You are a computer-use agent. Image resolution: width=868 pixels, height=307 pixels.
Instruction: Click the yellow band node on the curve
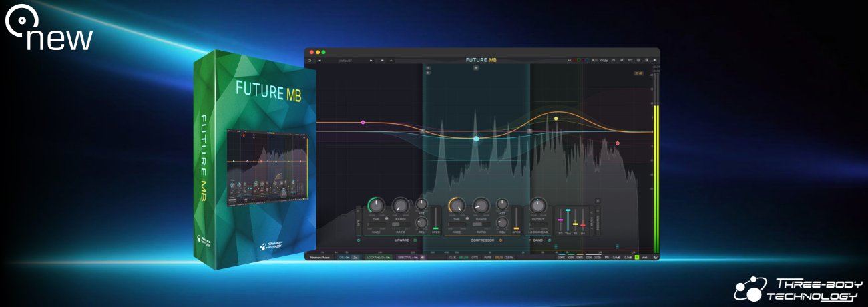[556, 119]
